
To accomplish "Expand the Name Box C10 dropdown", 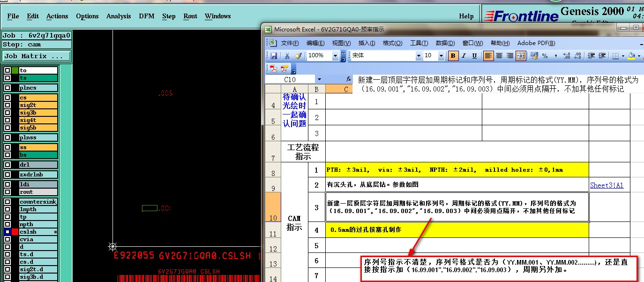I will (319, 80).
